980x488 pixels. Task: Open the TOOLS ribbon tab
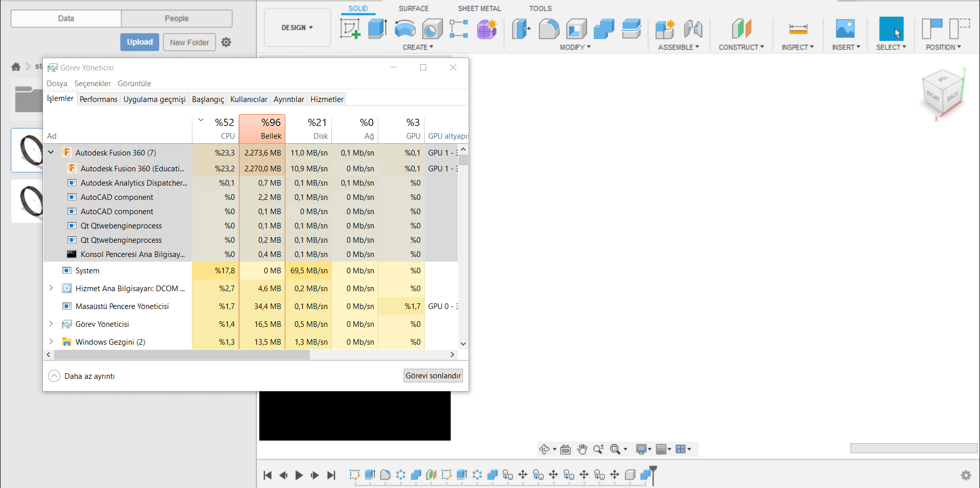pyautogui.click(x=540, y=9)
